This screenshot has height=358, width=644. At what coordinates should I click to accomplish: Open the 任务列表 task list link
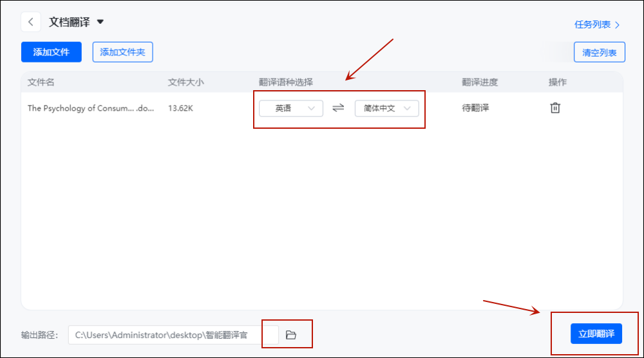597,24
